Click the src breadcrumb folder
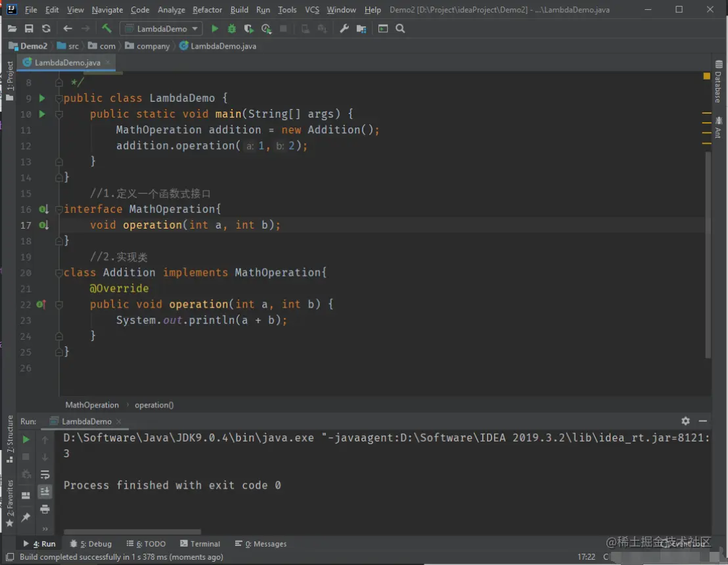Viewport: 728px width, 565px height. pos(68,46)
